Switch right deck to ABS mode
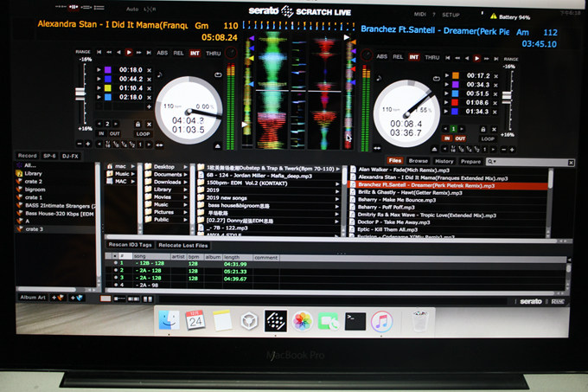This screenshot has width=588, height=392. click(x=381, y=56)
